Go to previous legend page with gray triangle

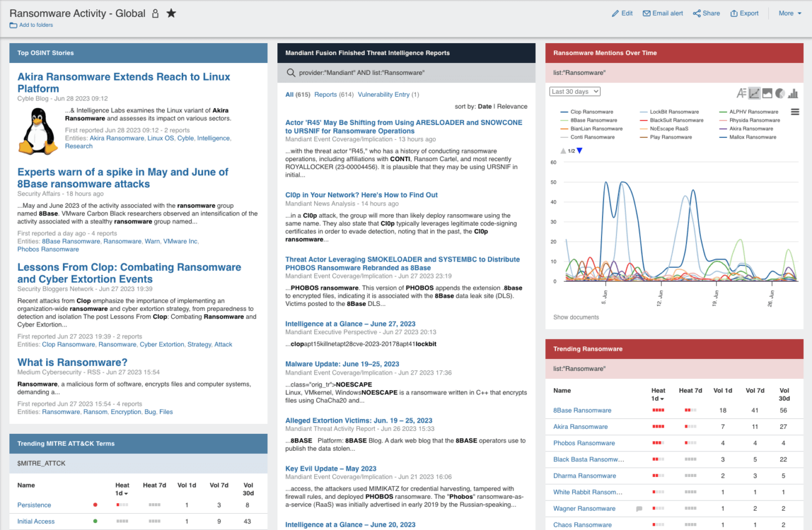pos(564,151)
